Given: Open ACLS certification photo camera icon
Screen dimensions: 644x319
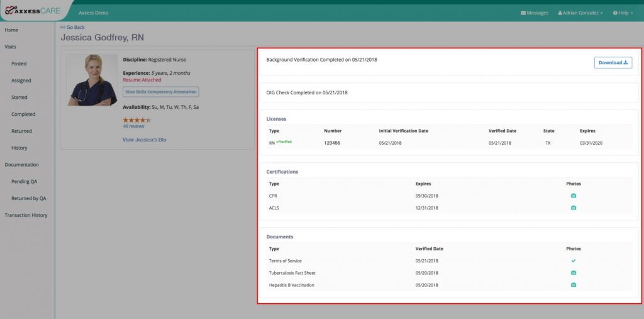Looking at the screenshot, I should coord(574,208).
